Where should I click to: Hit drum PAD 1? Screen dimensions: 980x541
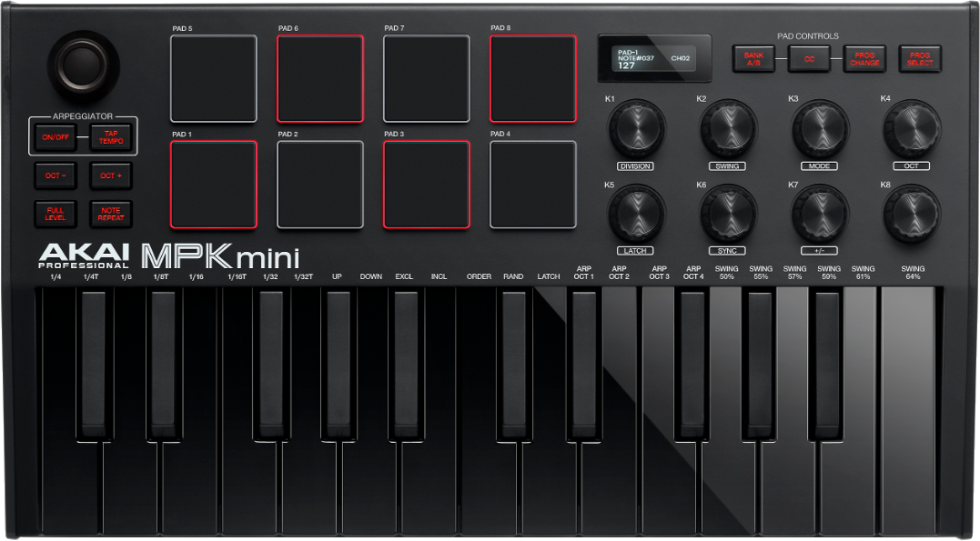(x=214, y=185)
